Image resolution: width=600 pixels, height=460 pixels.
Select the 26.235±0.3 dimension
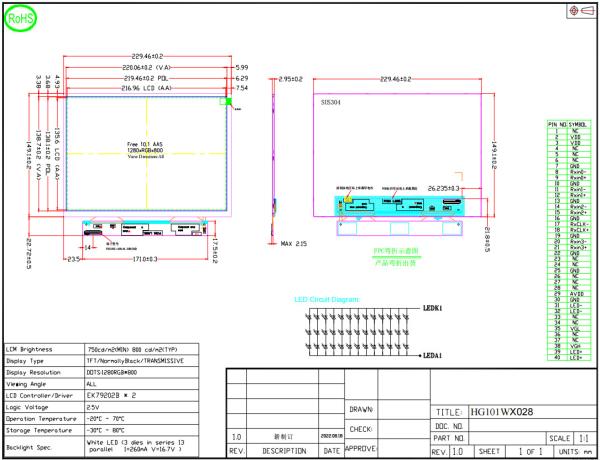tap(444, 189)
